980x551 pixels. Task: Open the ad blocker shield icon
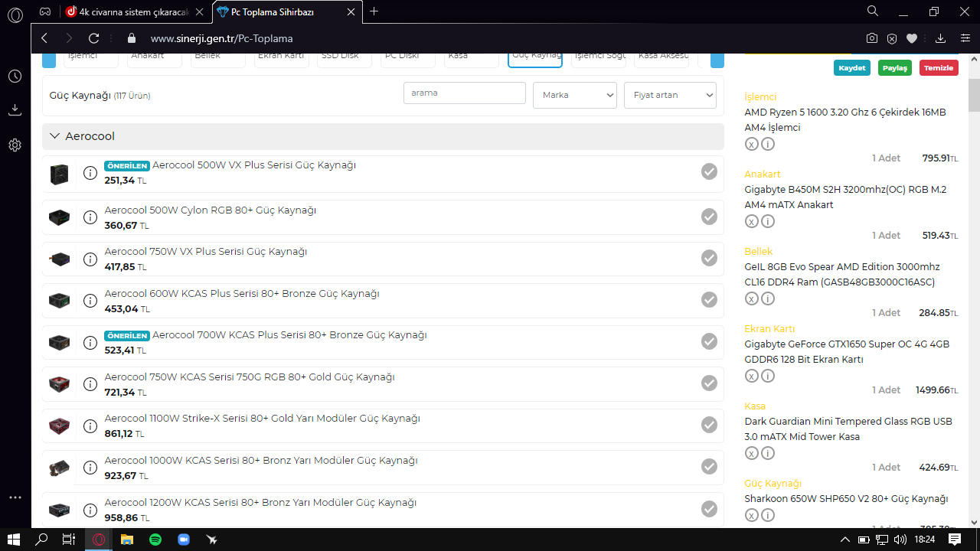(x=892, y=38)
